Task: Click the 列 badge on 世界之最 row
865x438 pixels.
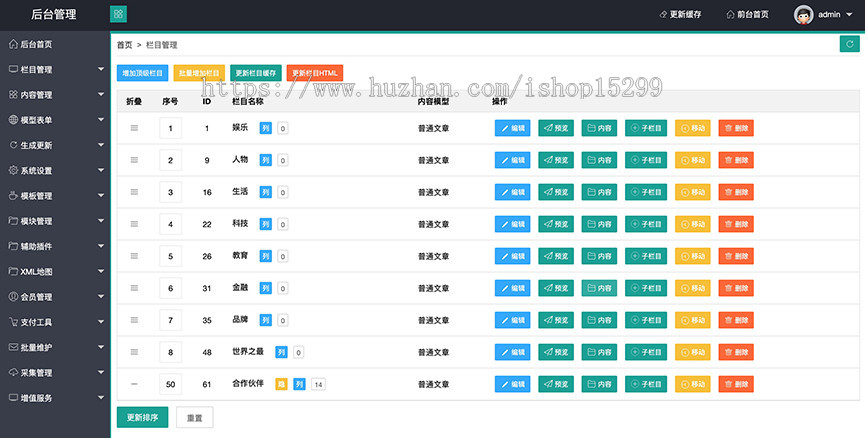Action: click(281, 352)
